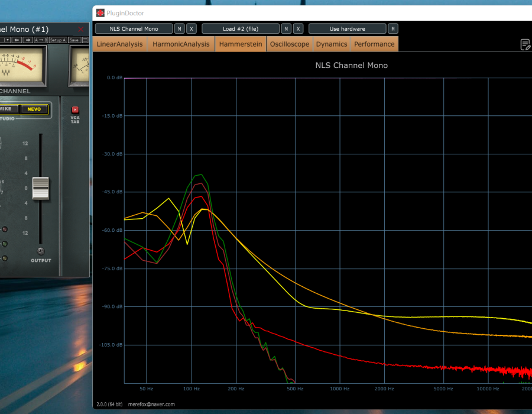Clear Load #2 slot with its X button
532x414 pixels.
(299, 29)
